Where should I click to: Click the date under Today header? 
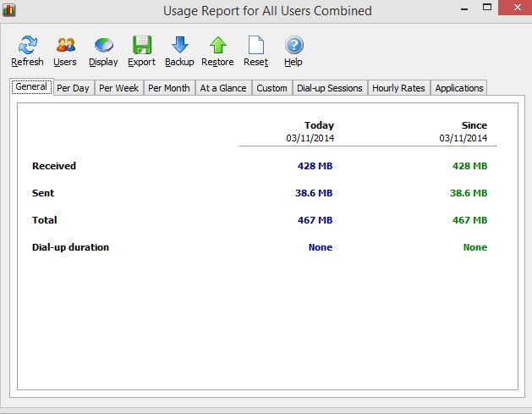310,138
